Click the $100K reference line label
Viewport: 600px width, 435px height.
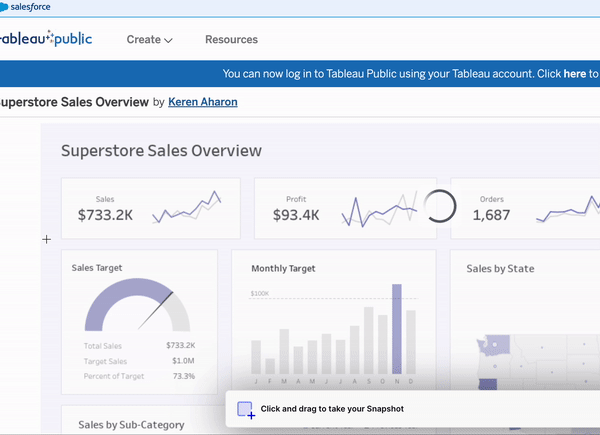pos(260,293)
